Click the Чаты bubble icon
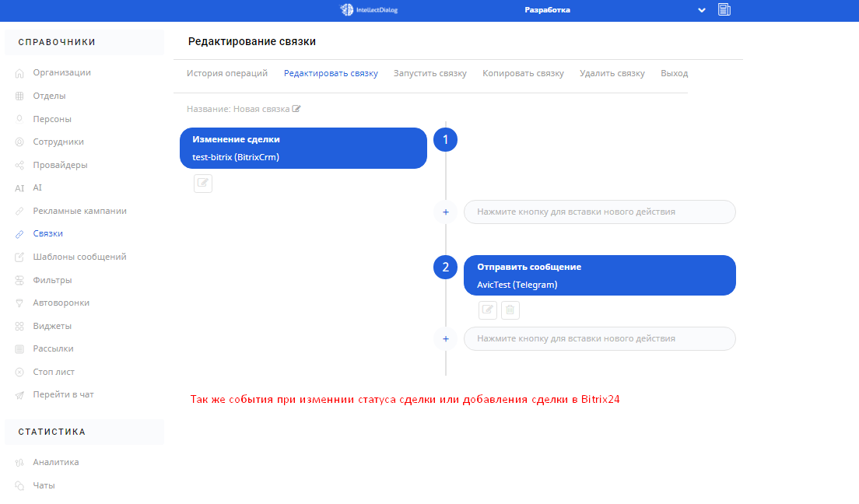Viewport: 859px width, 504px height. (19, 485)
